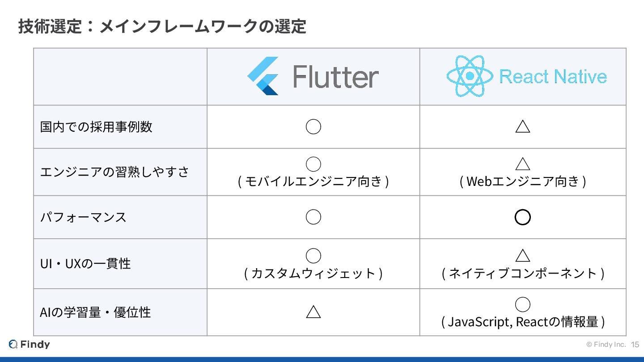Click the bold circle in React Native's パフォーマンス row

pyautogui.click(x=522, y=217)
